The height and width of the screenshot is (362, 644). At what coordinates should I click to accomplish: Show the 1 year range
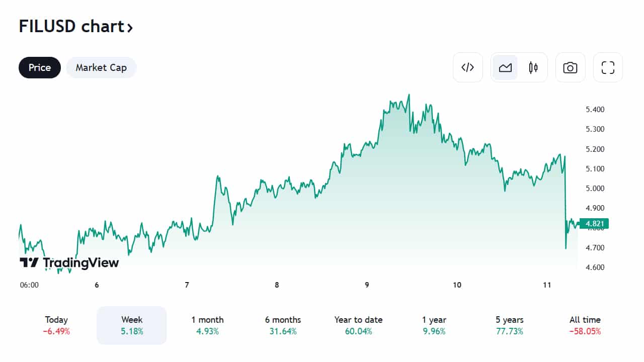point(434,325)
